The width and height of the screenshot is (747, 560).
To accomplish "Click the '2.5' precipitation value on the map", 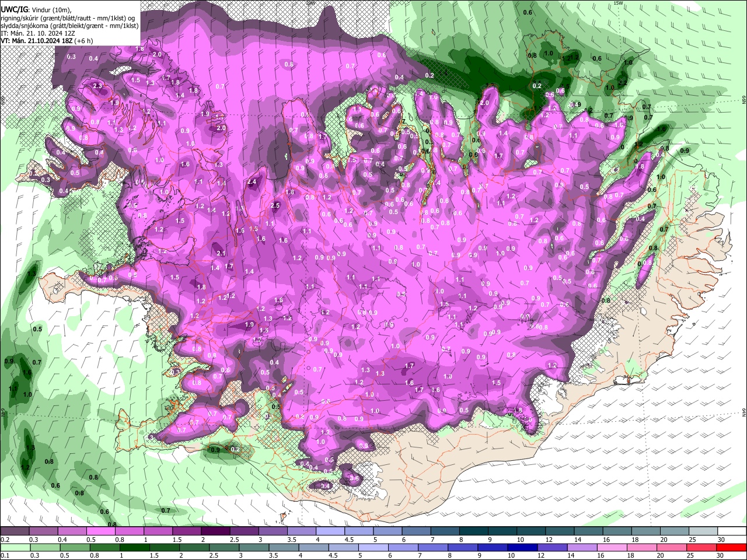I will pos(275,205).
